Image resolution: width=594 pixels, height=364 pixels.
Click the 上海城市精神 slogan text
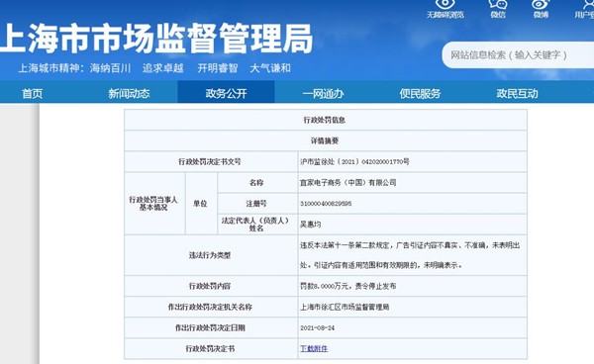tap(154, 68)
